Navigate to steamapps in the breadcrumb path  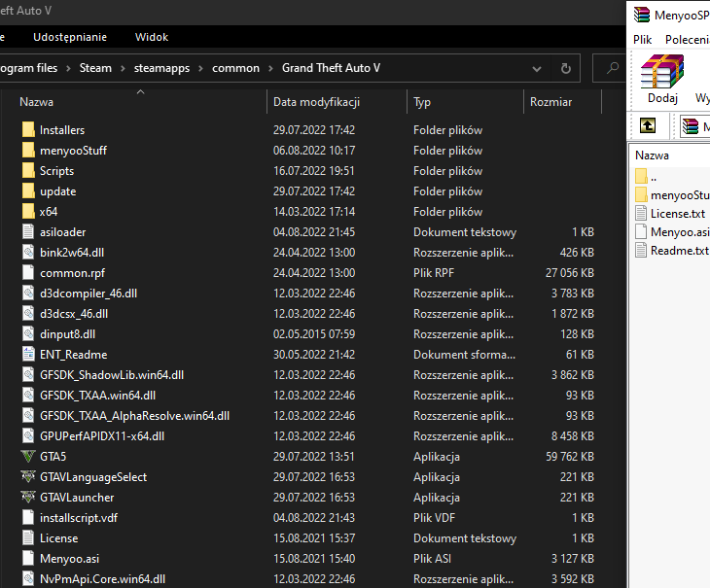[x=161, y=68]
